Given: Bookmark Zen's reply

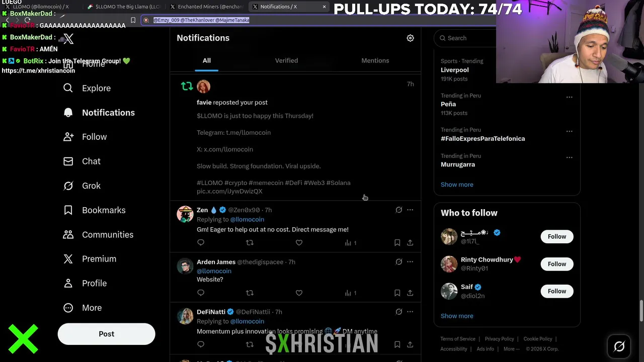Looking at the screenshot, I should point(397,243).
